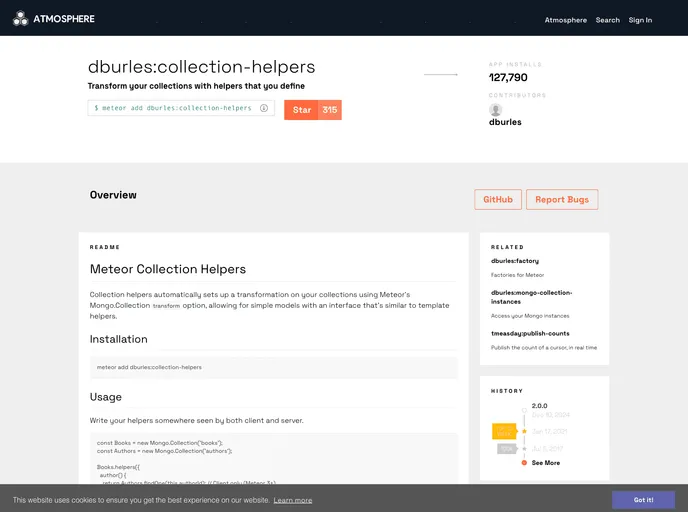Click the const Authors code line
688x512 pixels.
tap(165, 451)
